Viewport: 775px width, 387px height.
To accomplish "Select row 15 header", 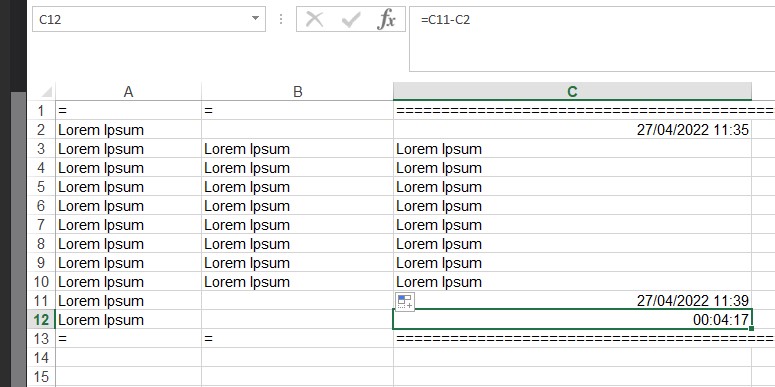I will click(x=41, y=377).
